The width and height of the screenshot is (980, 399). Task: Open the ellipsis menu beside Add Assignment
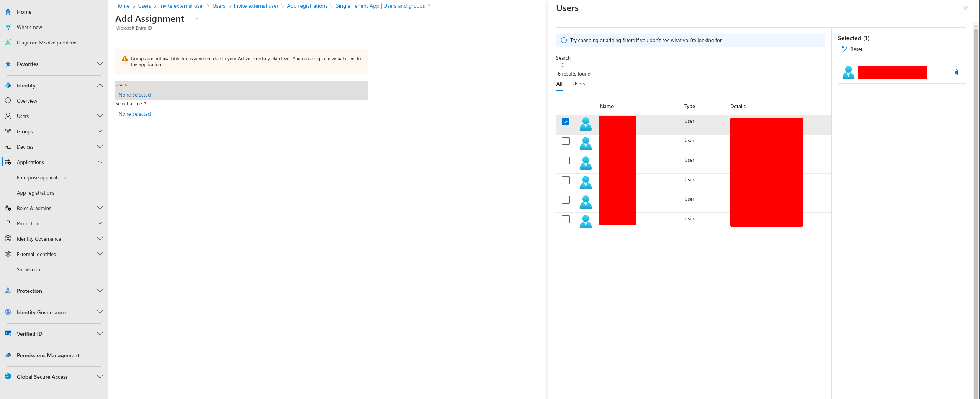pyautogui.click(x=196, y=19)
